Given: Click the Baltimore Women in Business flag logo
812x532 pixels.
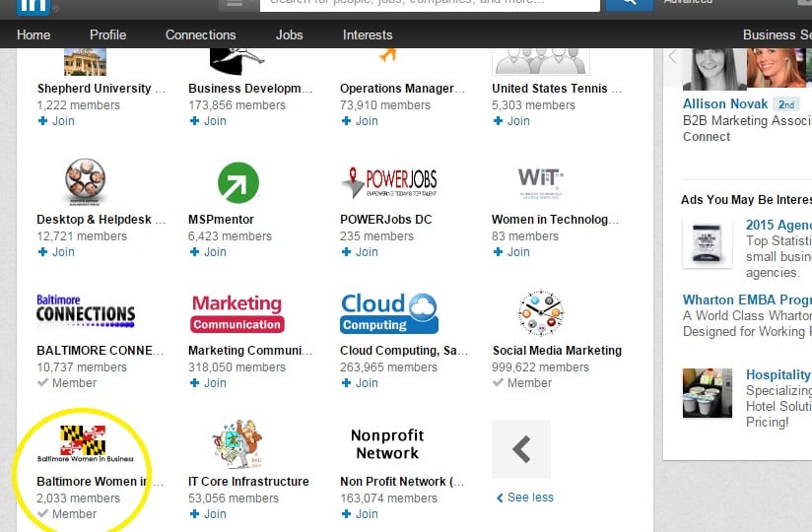Looking at the screenshot, I should 85,443.
